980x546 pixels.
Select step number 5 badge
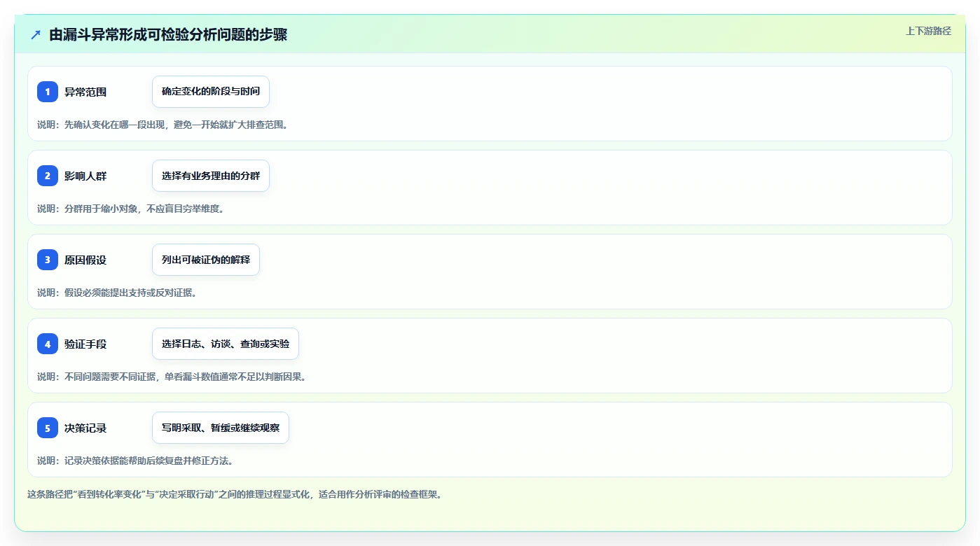[x=48, y=428]
